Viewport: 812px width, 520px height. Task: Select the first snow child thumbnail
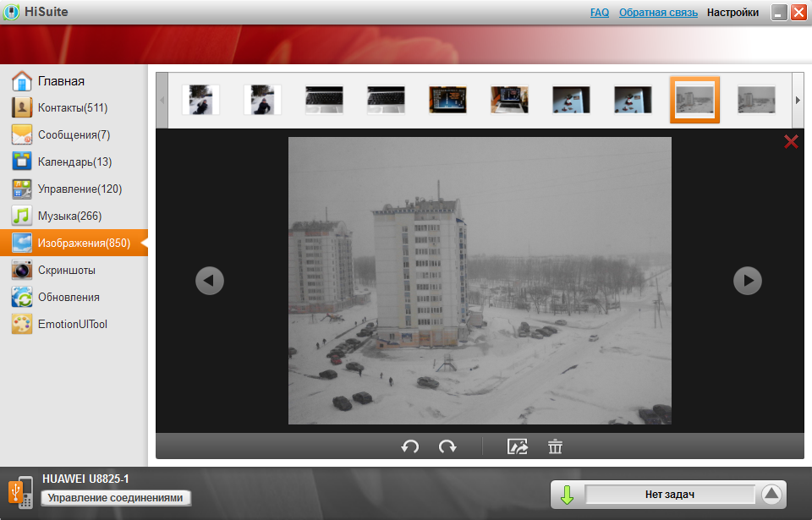(x=201, y=100)
